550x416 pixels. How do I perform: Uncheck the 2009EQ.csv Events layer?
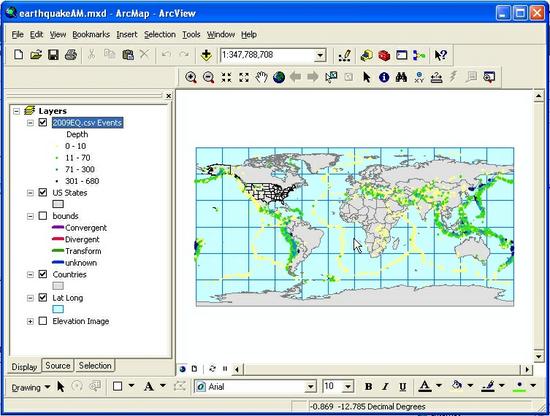click(x=42, y=122)
